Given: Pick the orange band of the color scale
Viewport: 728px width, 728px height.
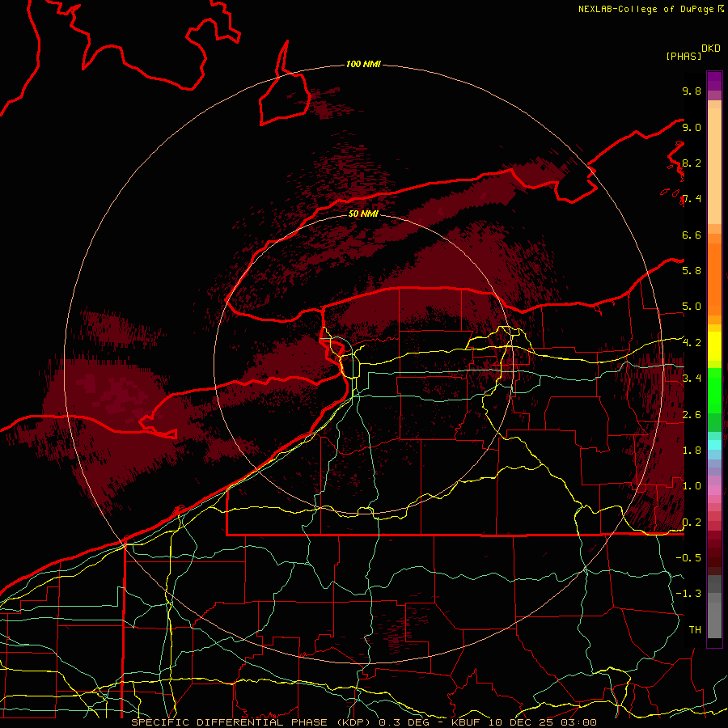Looking at the screenshot, I should pyautogui.click(x=714, y=278).
